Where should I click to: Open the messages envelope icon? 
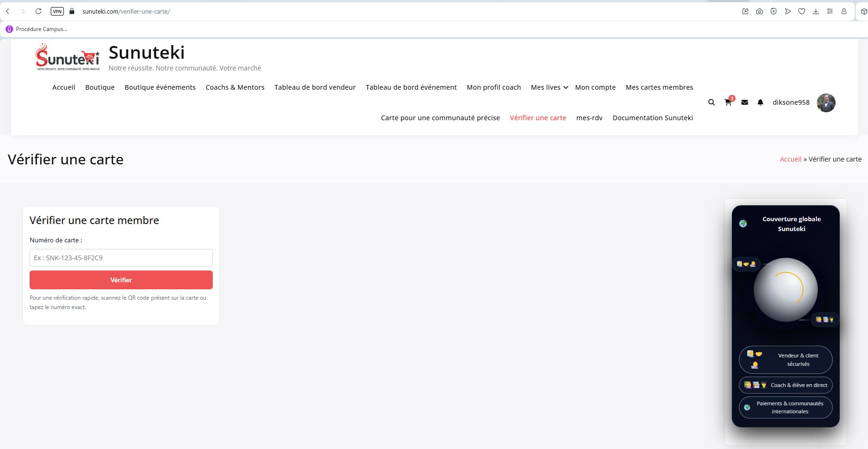744,102
